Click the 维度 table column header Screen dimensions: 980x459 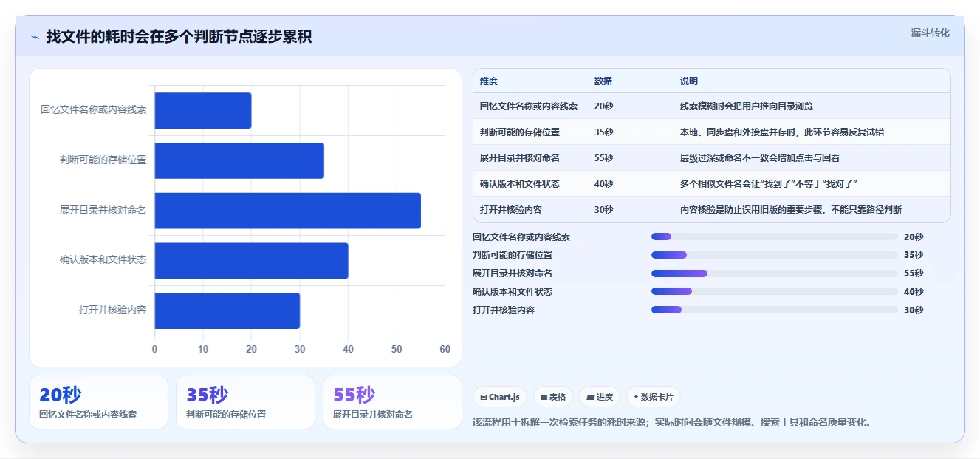click(488, 81)
